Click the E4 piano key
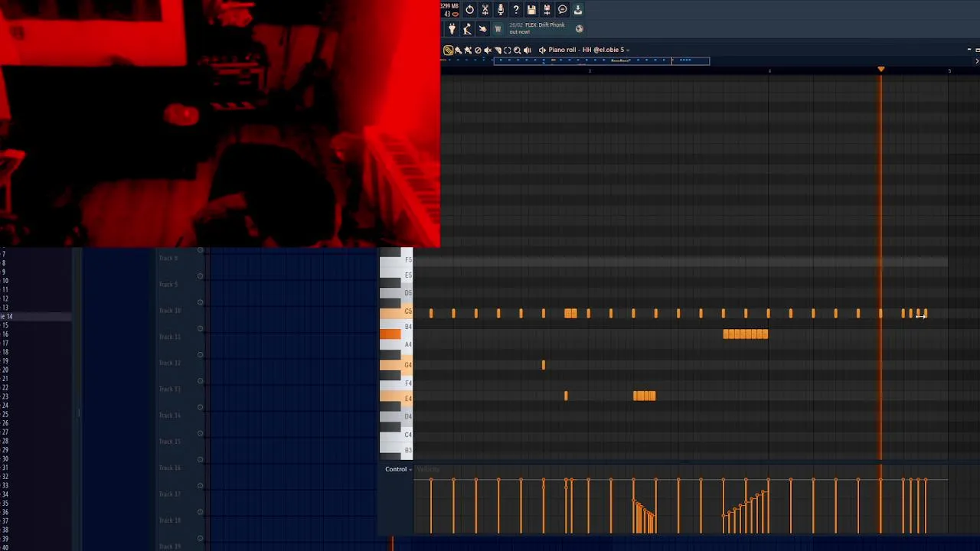The image size is (980, 551). tap(396, 398)
